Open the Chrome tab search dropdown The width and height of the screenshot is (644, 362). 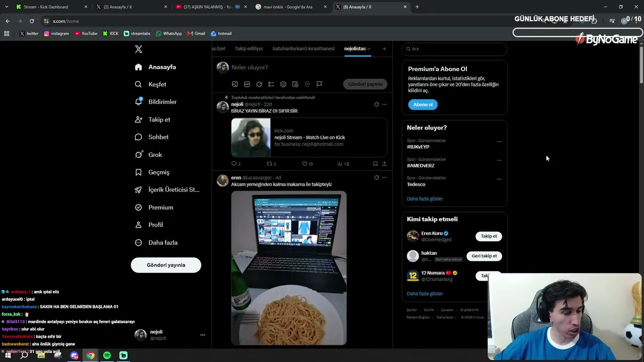point(7,7)
